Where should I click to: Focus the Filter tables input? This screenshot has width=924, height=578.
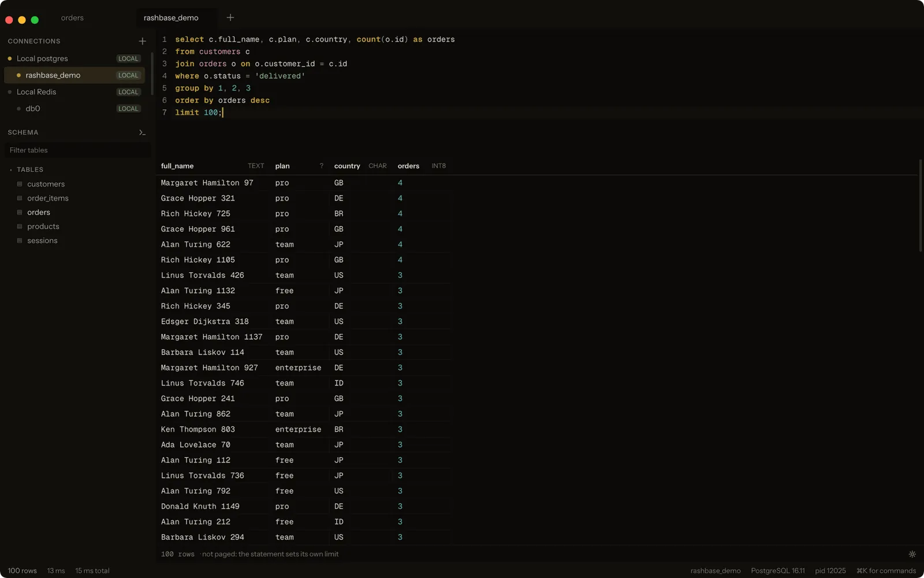pos(77,150)
